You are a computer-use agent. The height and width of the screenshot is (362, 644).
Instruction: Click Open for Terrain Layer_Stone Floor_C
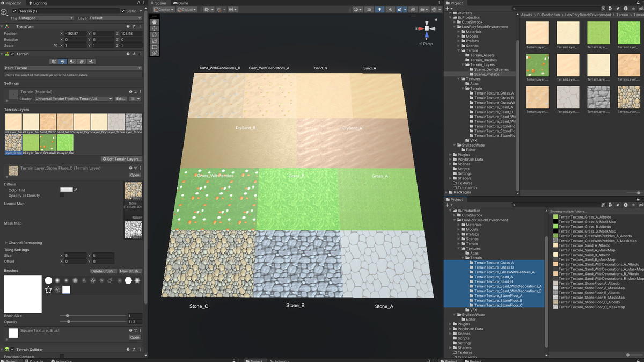135,175
